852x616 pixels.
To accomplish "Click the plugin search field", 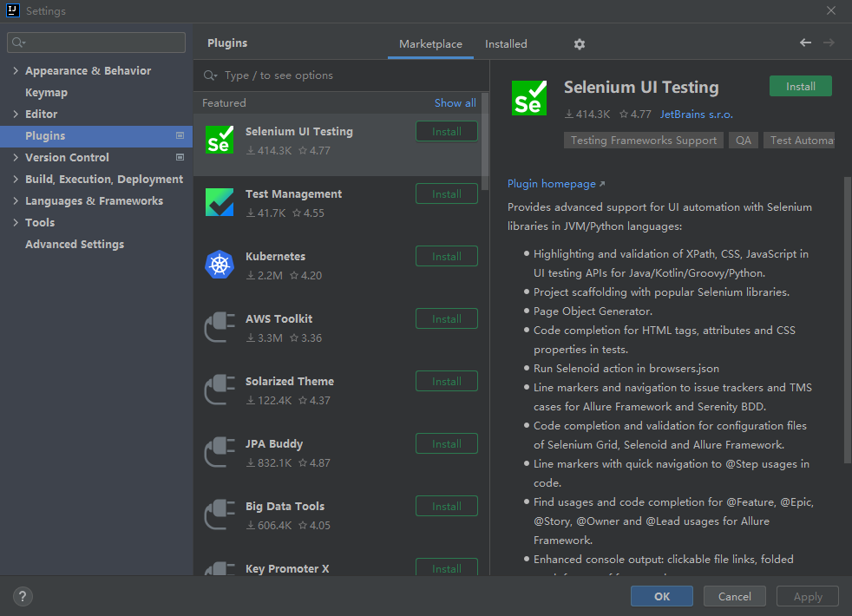I will tap(338, 75).
